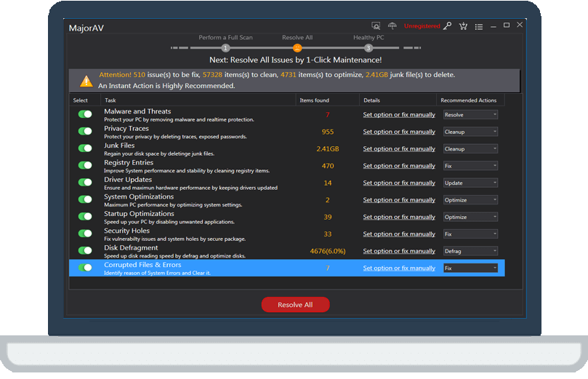The width and height of the screenshot is (588, 379).
Task: Click step 3 circle Healthy PC
Action: coord(368,48)
